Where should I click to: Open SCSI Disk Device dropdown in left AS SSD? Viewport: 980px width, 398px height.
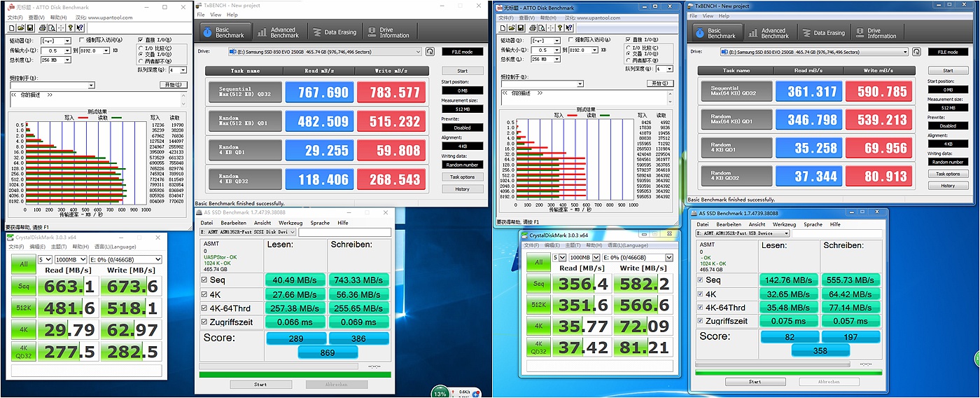click(248, 232)
